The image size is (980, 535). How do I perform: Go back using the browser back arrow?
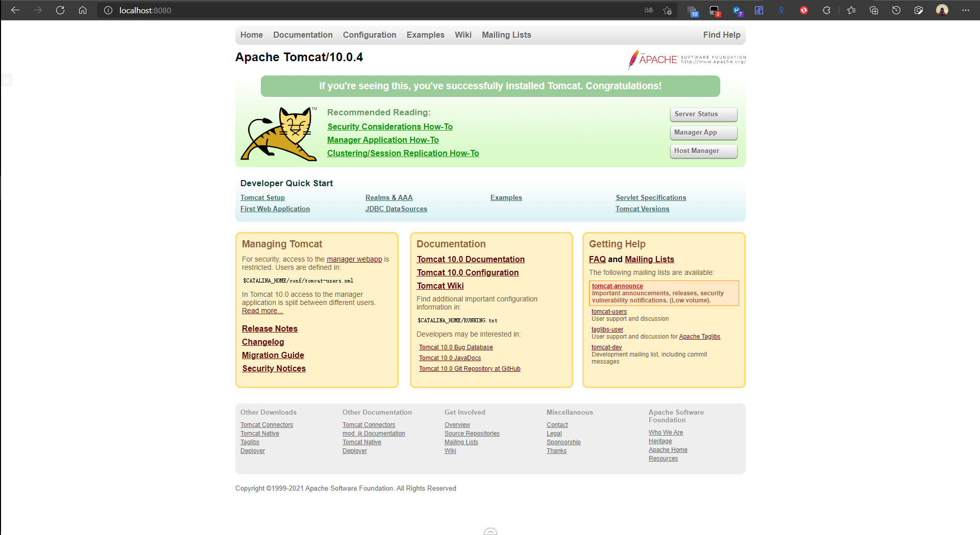point(15,10)
